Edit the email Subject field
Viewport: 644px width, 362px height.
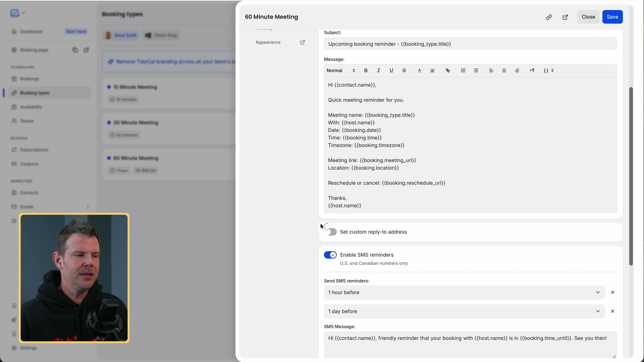click(x=470, y=44)
